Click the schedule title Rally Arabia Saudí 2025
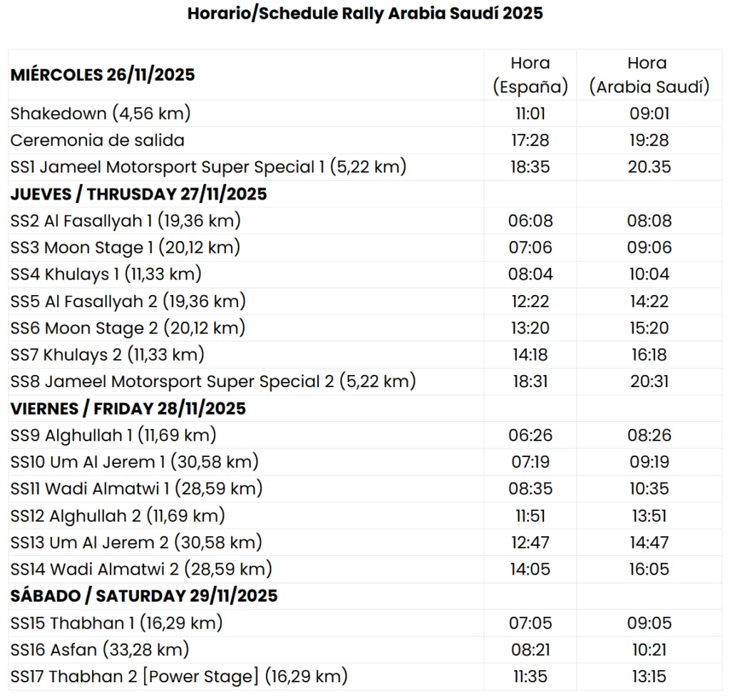This screenshot has height=700, width=730. pyautogui.click(x=365, y=14)
